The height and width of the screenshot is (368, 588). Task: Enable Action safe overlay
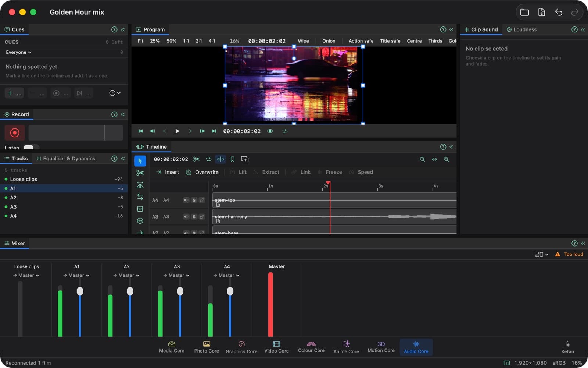click(361, 41)
